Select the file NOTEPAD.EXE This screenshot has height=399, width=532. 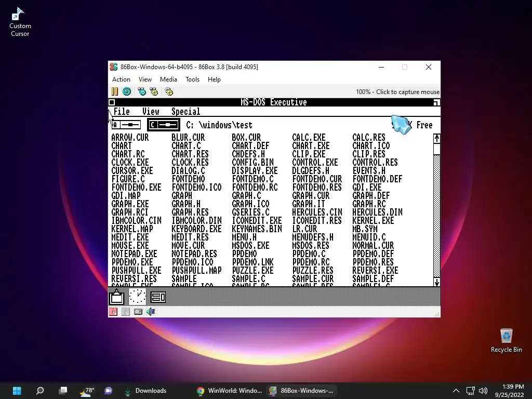[x=134, y=254]
